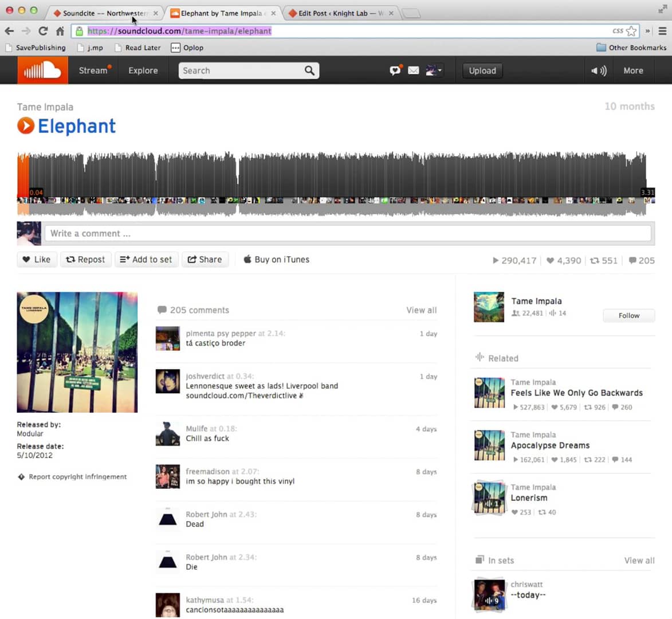Click View all comments link
The width and height of the screenshot is (672, 619).
[x=421, y=310]
